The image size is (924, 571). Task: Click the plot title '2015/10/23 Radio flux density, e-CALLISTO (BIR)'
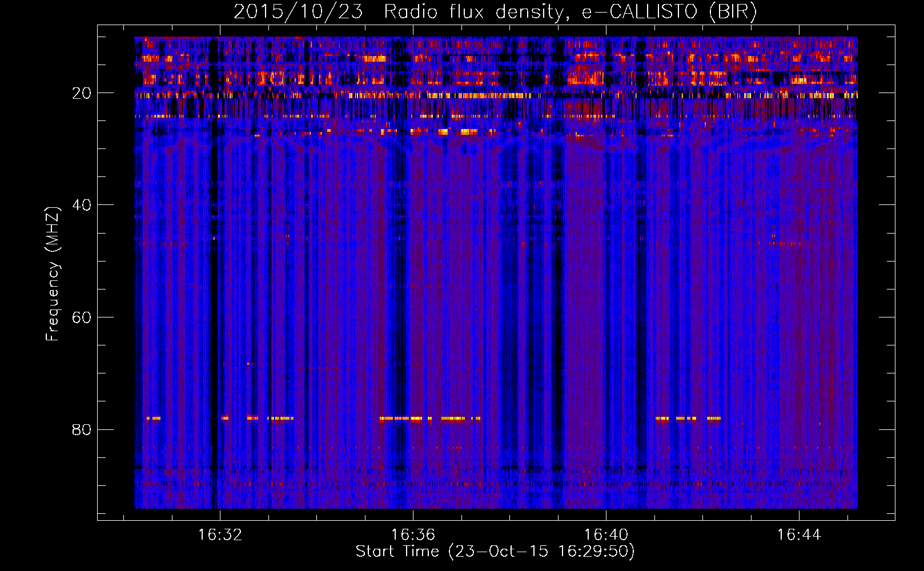495,12
